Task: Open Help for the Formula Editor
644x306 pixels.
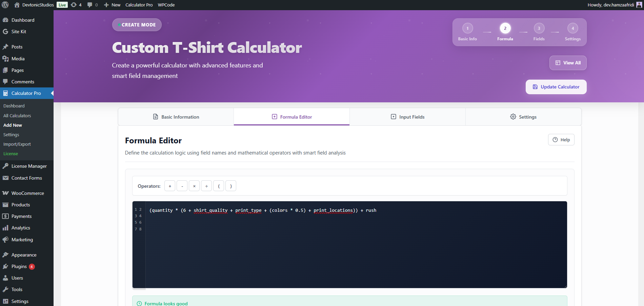Action: pyautogui.click(x=561, y=139)
